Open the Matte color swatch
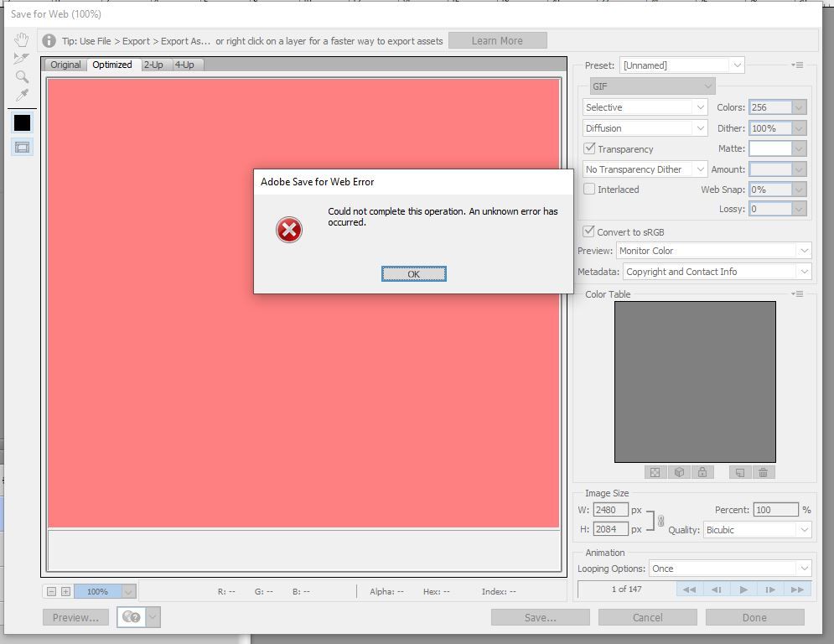 [x=770, y=148]
